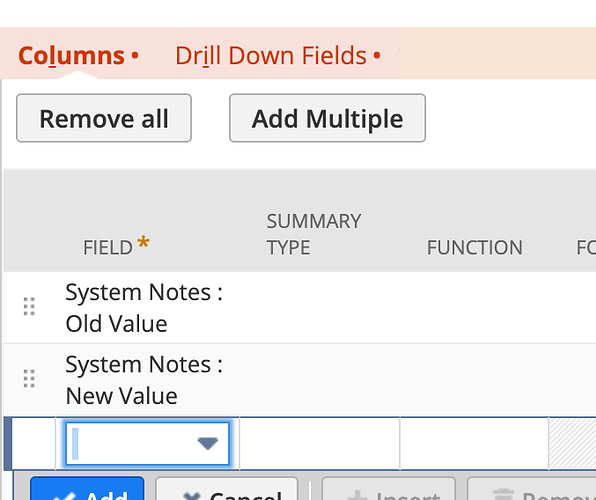Screen dimensions: 596x500
Task: Expand the field dropdown arrow
Action: (x=208, y=443)
